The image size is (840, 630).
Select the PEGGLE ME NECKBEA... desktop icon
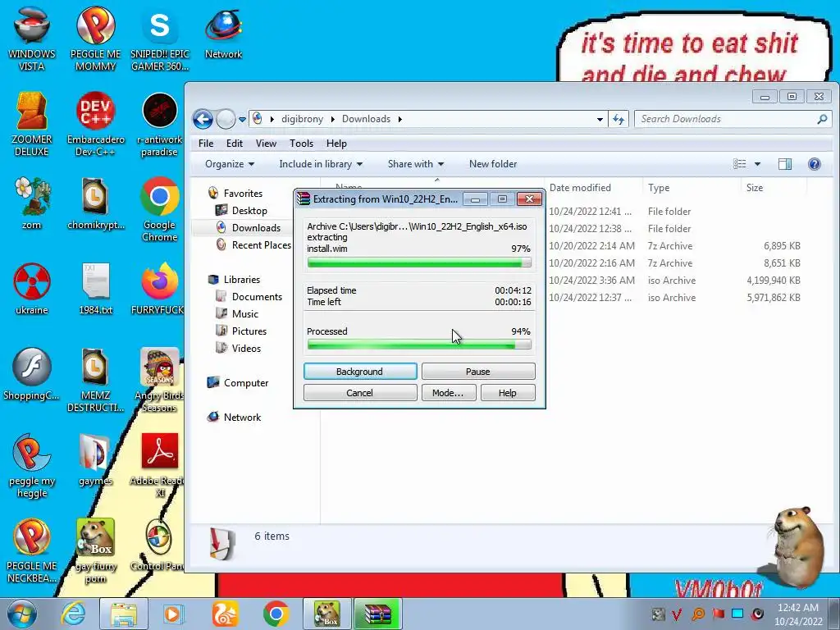[x=32, y=550]
